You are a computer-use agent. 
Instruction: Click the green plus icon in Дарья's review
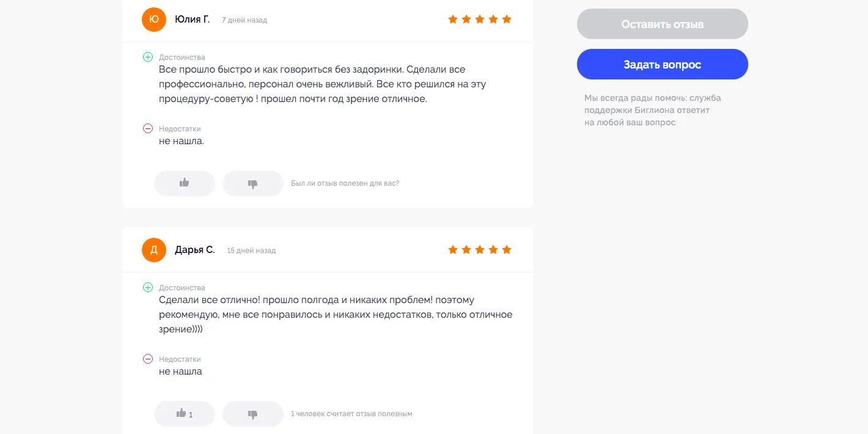click(148, 287)
